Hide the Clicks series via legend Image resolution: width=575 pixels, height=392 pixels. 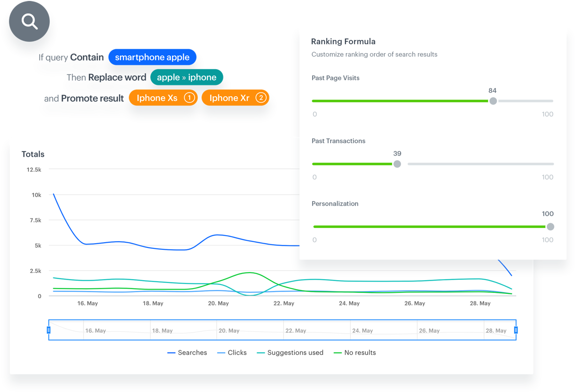pos(232,353)
